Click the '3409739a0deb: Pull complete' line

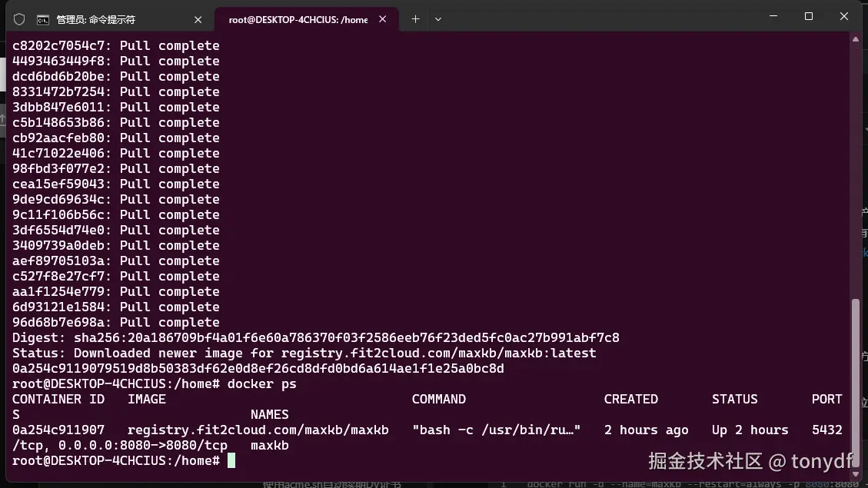point(115,246)
